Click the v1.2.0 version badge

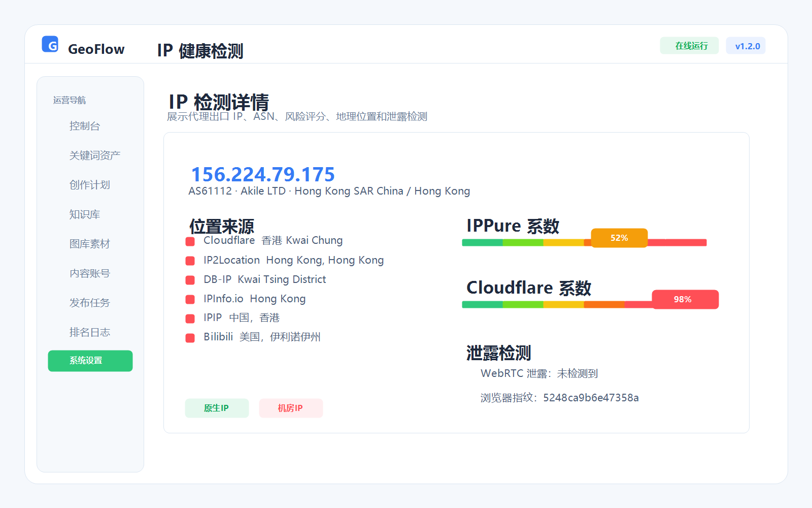click(746, 46)
